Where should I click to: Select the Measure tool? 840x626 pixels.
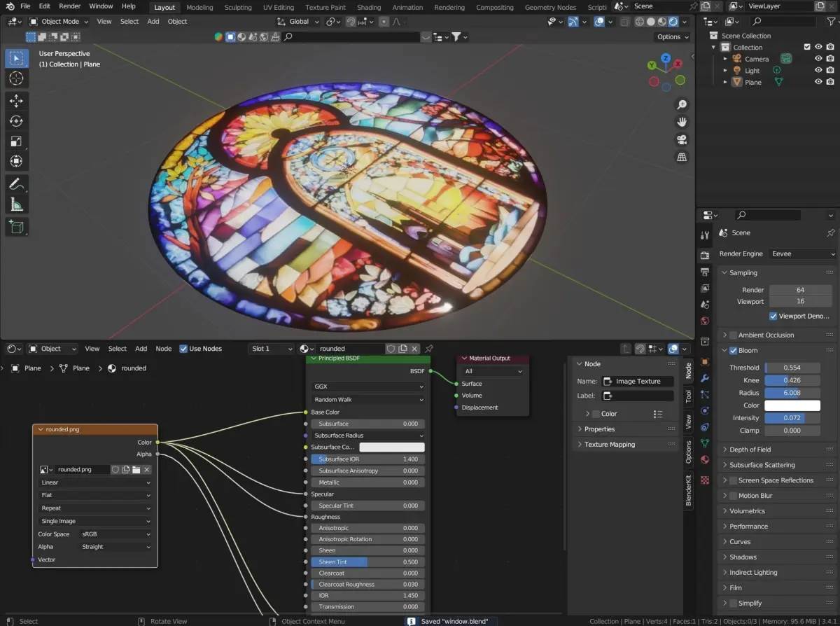[17, 204]
